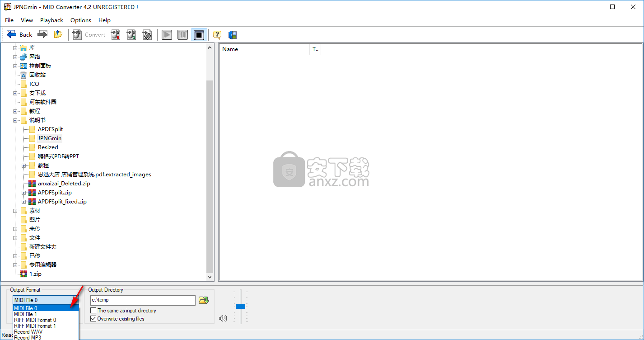Toggle 'The same as input directory' checkbox

[x=93, y=311]
